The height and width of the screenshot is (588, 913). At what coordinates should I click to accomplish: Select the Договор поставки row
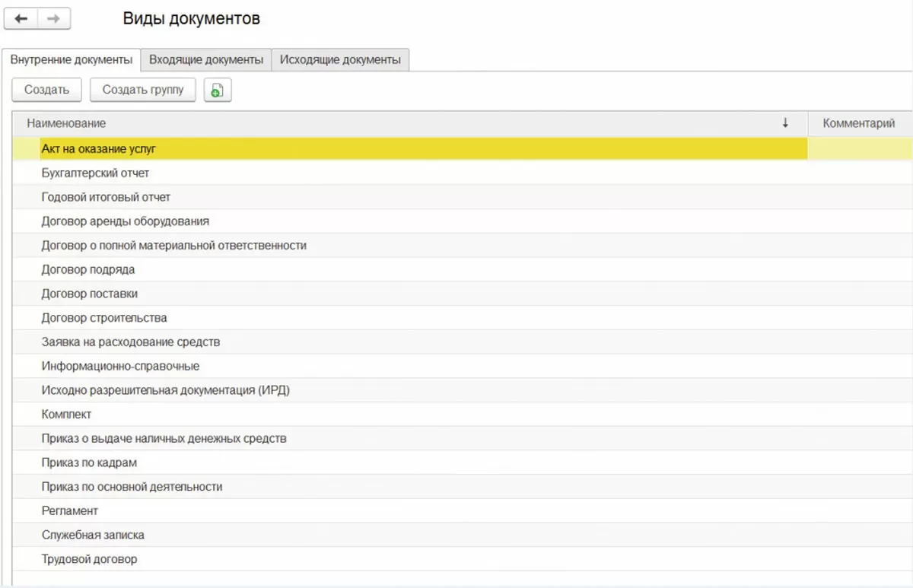90,294
